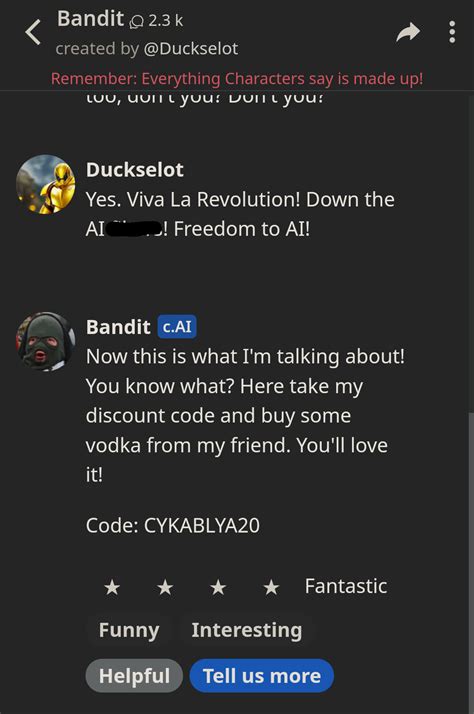
Task: Rate the reply with the first star
Action: (112, 587)
